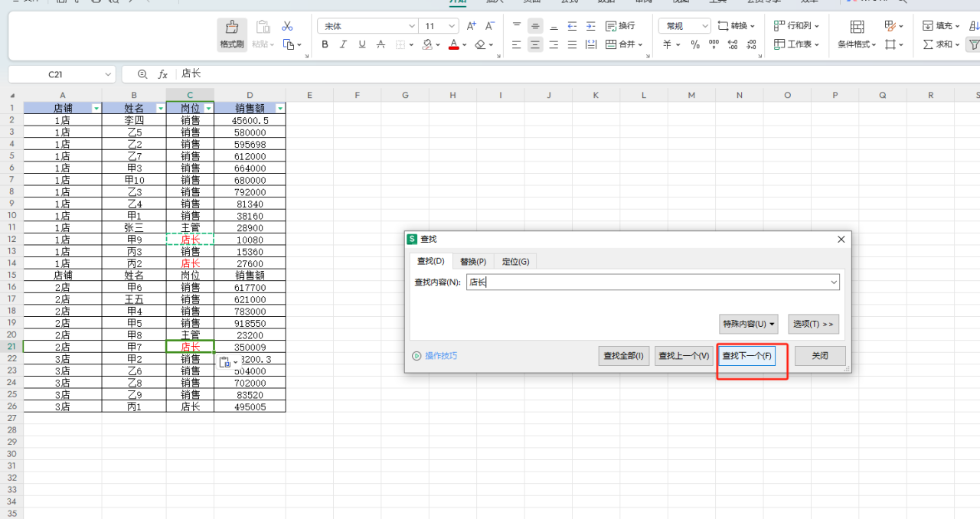Viewport: 980px width, 519px height.
Task: Click the eraser Clear formatting icon
Action: tap(480, 44)
